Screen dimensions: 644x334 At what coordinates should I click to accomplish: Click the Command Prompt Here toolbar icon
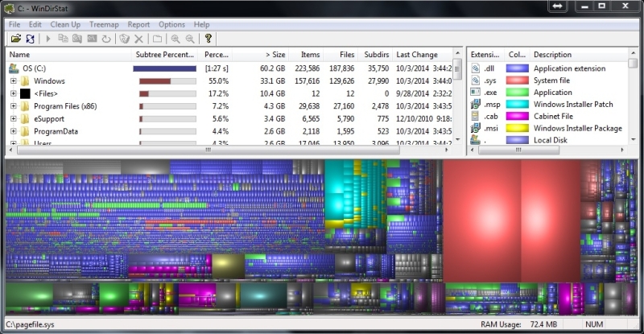92,39
